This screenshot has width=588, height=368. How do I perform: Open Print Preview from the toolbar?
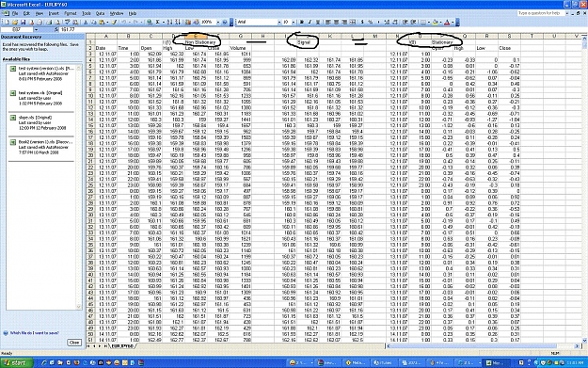tap(57, 23)
